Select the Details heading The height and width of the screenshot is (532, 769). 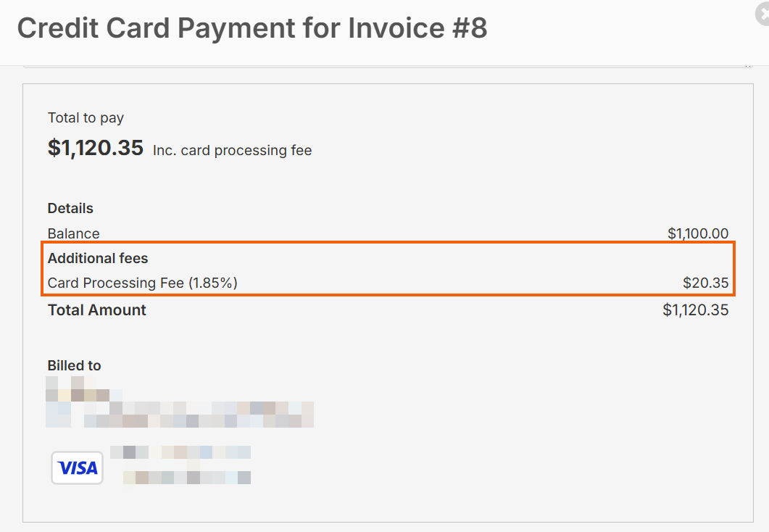[70, 208]
